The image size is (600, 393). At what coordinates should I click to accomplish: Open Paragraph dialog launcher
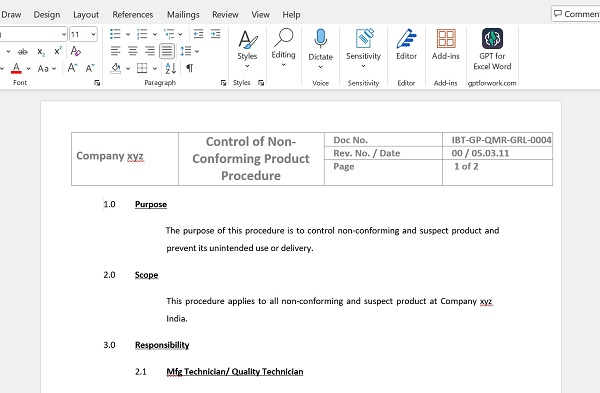tap(223, 83)
